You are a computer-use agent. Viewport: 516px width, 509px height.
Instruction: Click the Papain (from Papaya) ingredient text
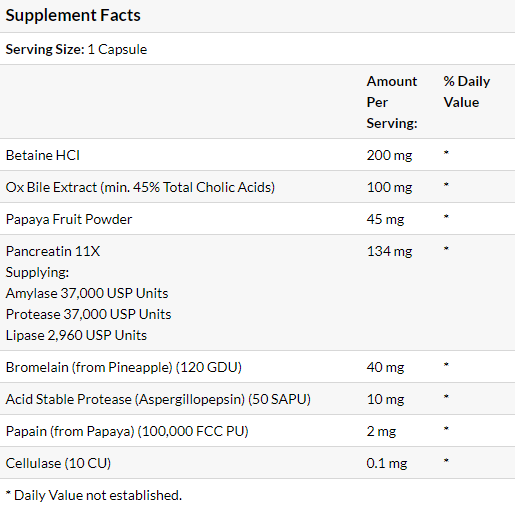point(127,431)
